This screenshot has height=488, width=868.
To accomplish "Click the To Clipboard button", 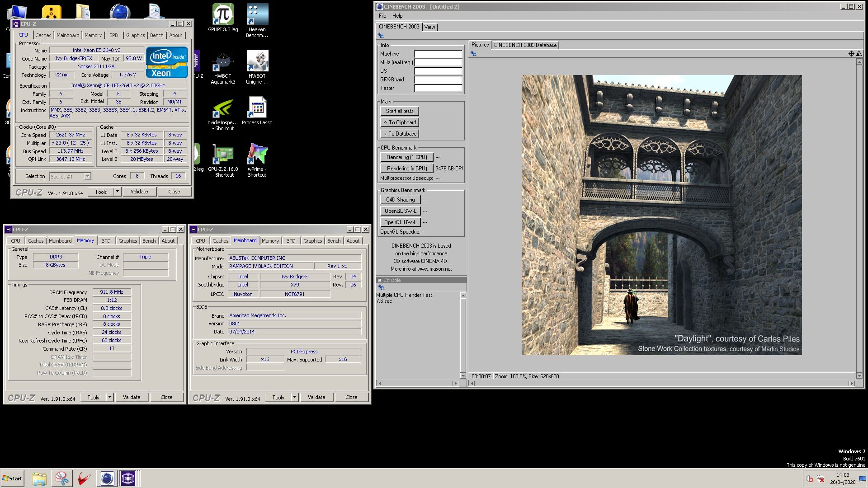I will point(400,122).
